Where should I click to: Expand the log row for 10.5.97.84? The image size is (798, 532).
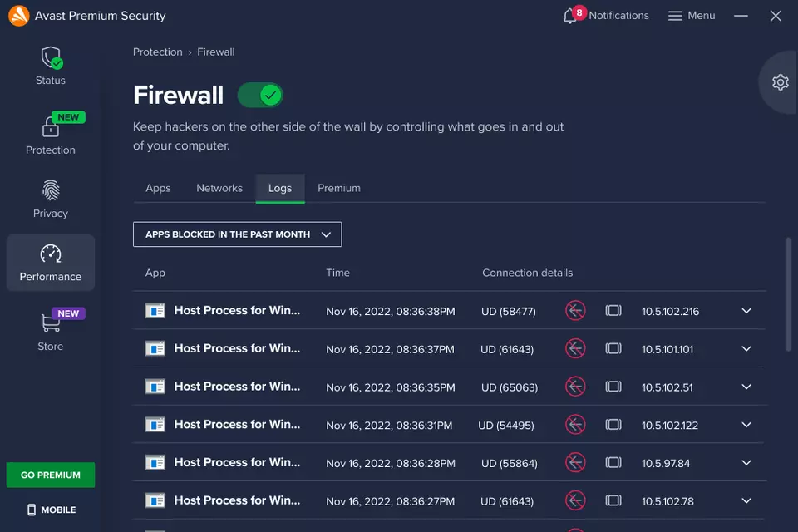(x=746, y=463)
